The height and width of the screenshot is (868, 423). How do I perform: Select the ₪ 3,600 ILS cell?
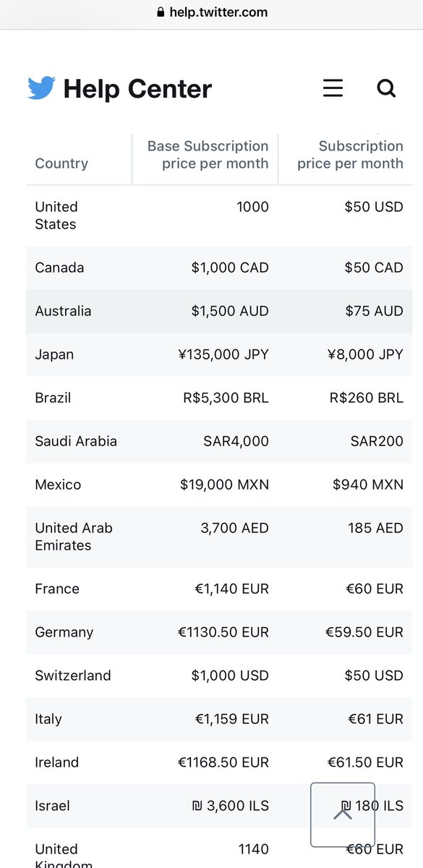[226, 806]
